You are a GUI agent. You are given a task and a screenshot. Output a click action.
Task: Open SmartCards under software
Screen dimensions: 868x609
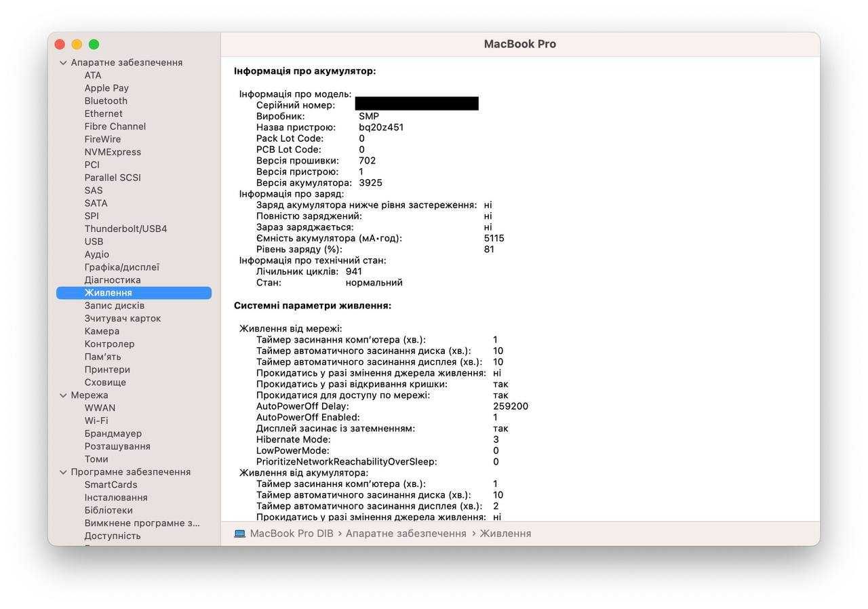click(x=111, y=485)
